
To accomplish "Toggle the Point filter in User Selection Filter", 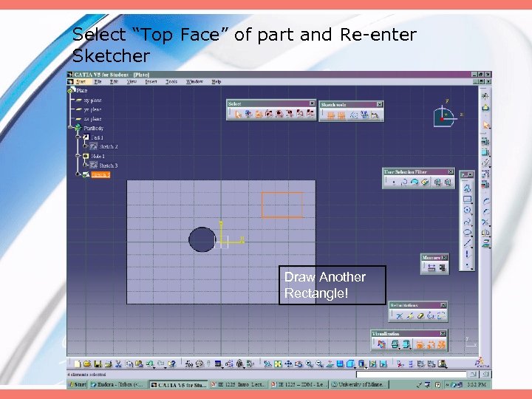I will click(x=394, y=183).
